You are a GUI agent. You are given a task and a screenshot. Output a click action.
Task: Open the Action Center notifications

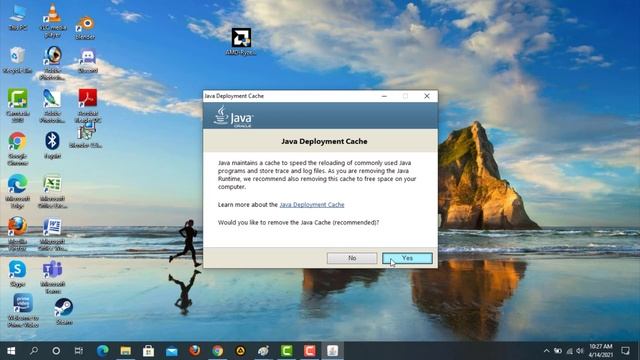(625, 351)
